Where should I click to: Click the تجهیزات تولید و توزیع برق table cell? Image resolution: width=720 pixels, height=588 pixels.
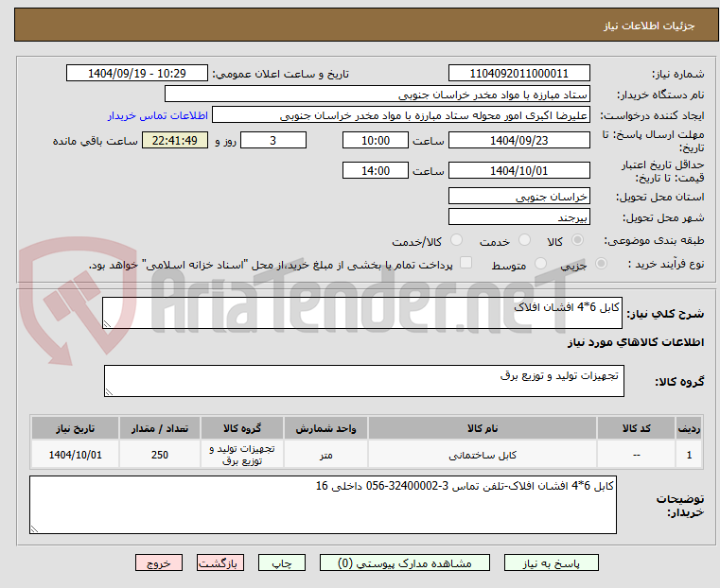click(242, 455)
